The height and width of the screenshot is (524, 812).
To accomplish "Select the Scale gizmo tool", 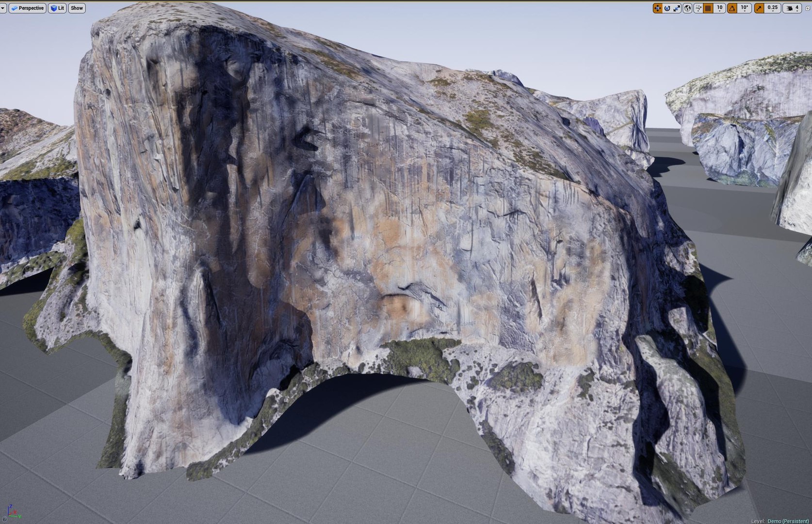I will pyautogui.click(x=677, y=8).
